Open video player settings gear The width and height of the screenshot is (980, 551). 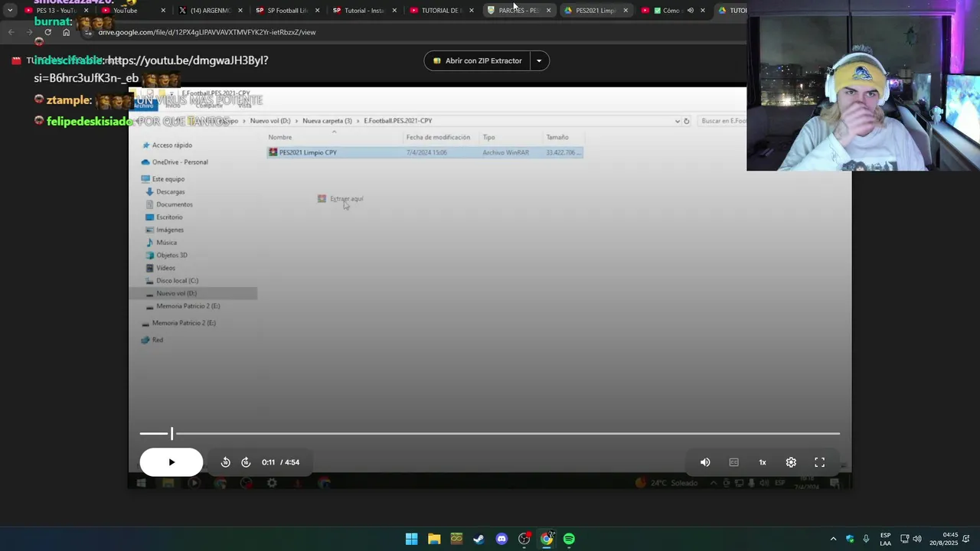pyautogui.click(x=791, y=462)
